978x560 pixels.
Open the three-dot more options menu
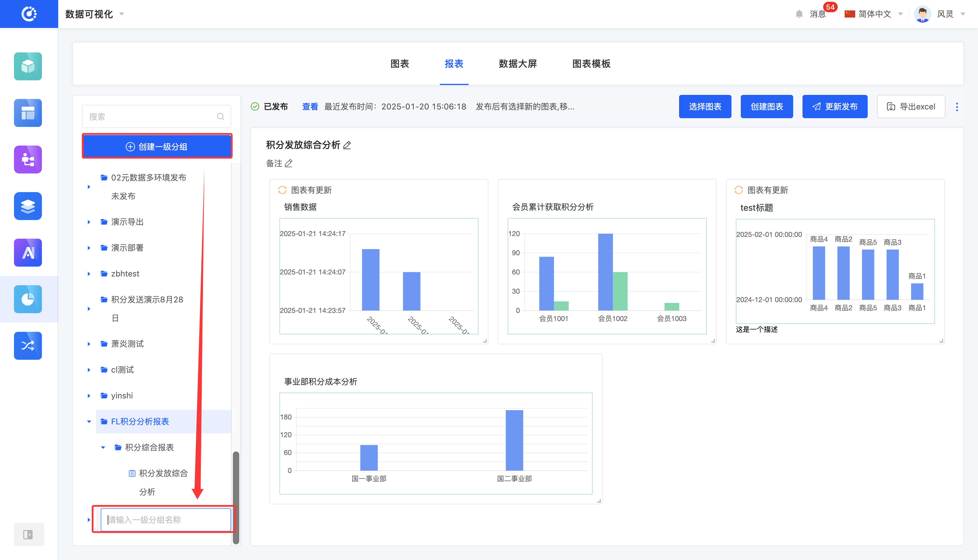(x=957, y=107)
